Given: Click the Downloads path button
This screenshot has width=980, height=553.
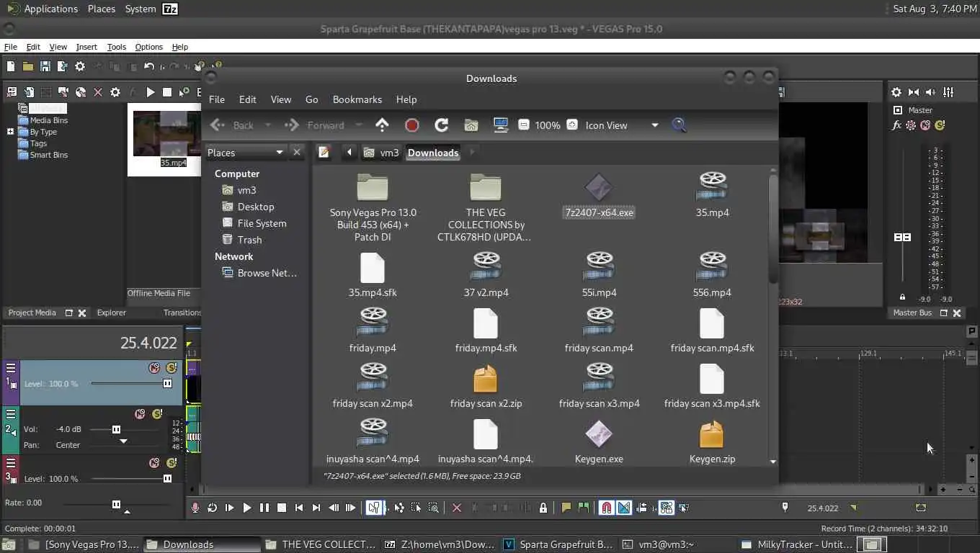Looking at the screenshot, I should tap(433, 153).
